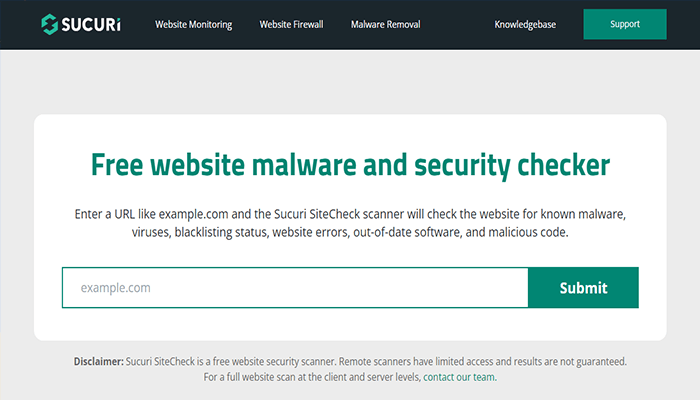This screenshot has height=400, width=700.
Task: Follow the "contact our team" link
Action: point(459,377)
